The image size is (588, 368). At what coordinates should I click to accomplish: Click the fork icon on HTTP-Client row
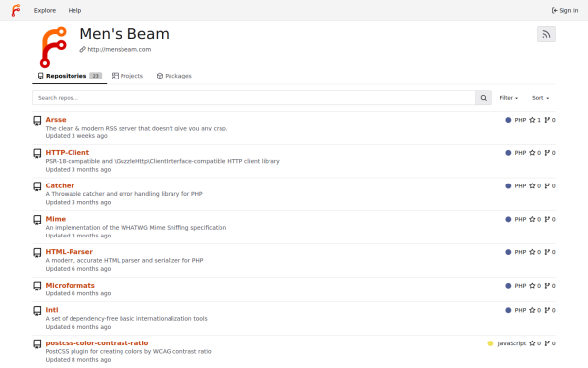(547, 153)
